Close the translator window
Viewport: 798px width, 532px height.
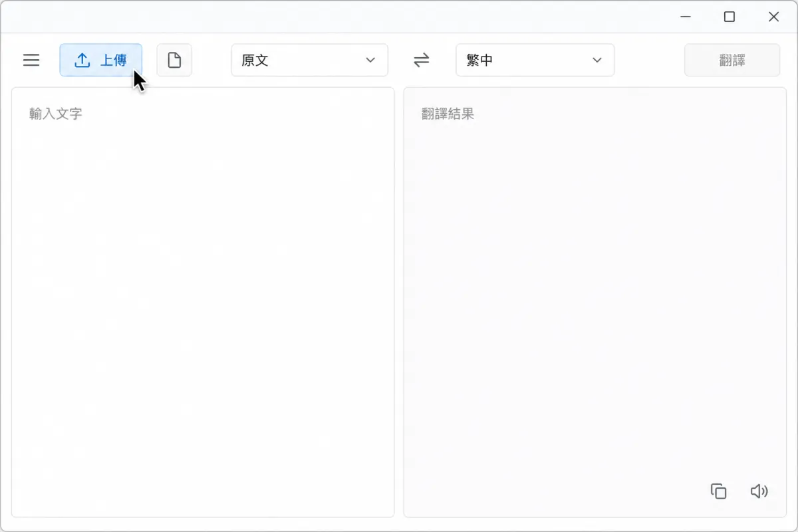point(773,17)
